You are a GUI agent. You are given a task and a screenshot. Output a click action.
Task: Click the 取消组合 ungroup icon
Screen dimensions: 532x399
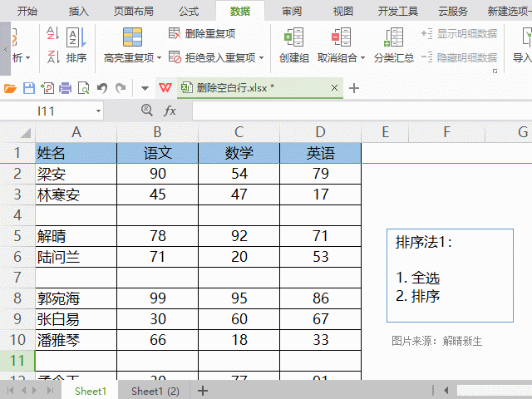(341, 37)
